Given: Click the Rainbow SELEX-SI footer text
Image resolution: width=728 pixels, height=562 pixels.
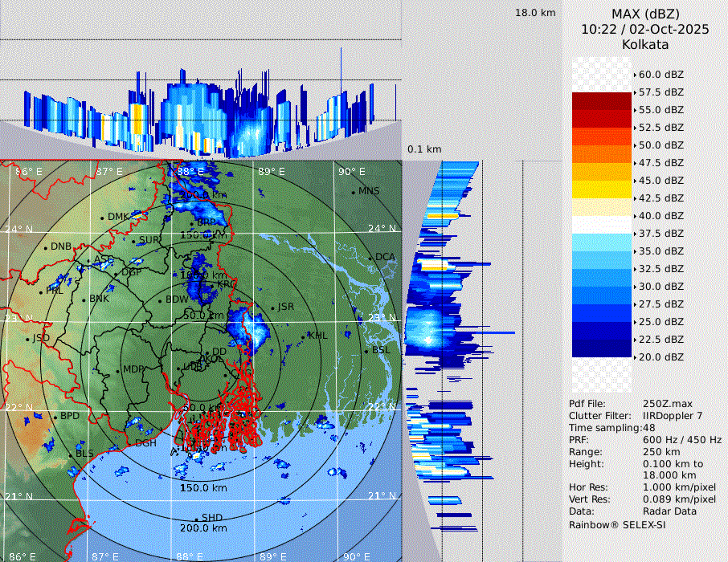Looking at the screenshot, I should pyautogui.click(x=616, y=524).
